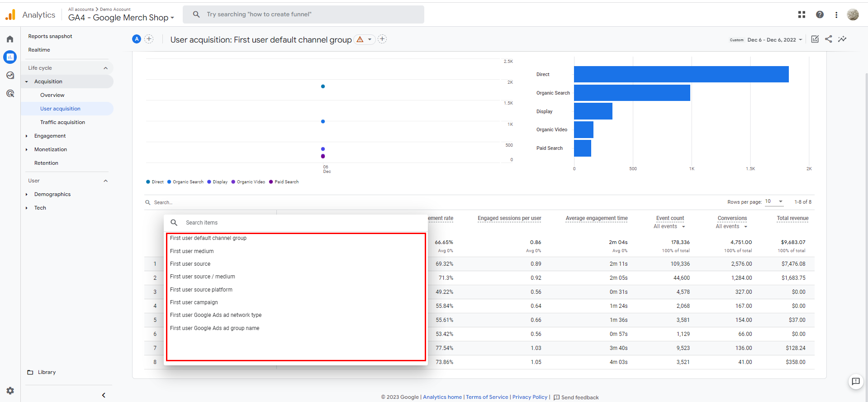
Task: Collapse the Life cycle section
Action: pos(105,68)
